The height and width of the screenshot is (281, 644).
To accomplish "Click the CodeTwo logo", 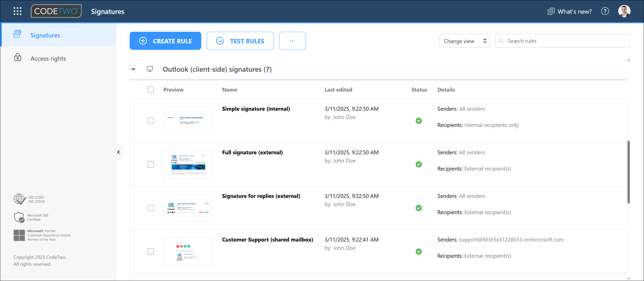I will [x=56, y=11].
